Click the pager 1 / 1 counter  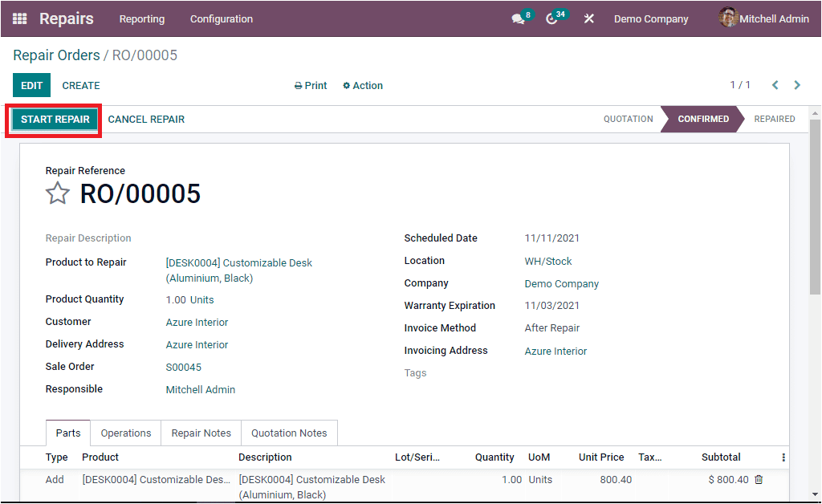(x=739, y=85)
